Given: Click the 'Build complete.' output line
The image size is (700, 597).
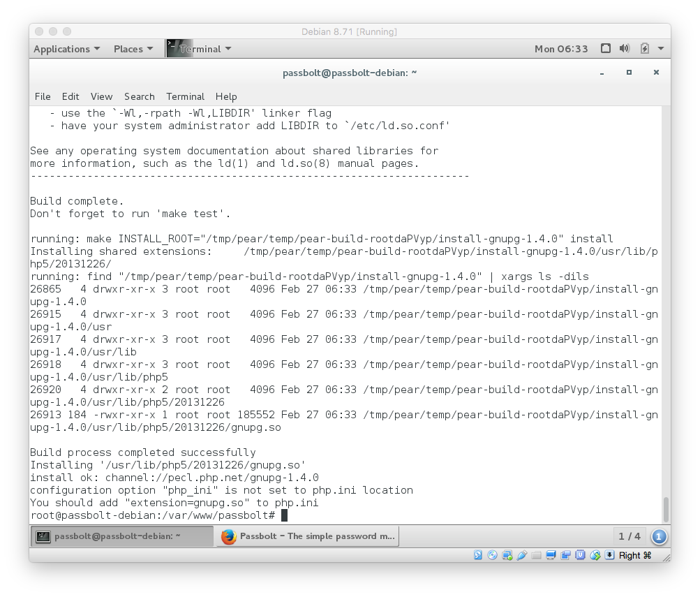Looking at the screenshot, I should pos(77,201).
